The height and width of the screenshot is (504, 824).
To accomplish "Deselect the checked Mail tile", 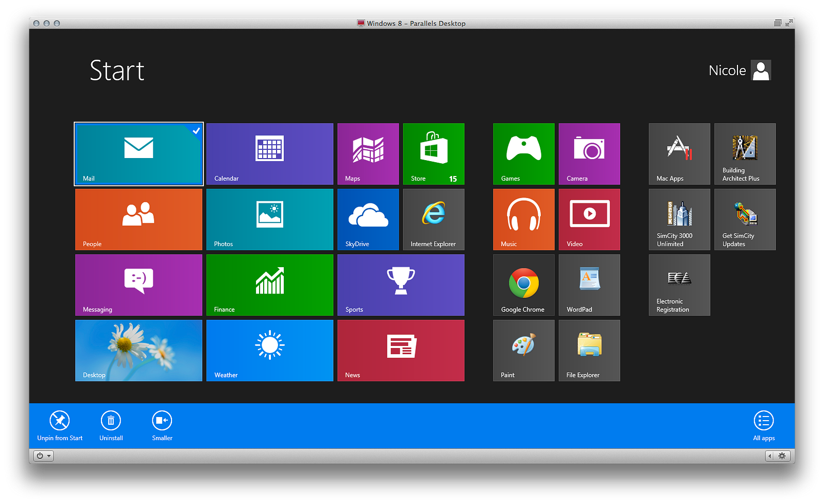I will click(x=139, y=154).
